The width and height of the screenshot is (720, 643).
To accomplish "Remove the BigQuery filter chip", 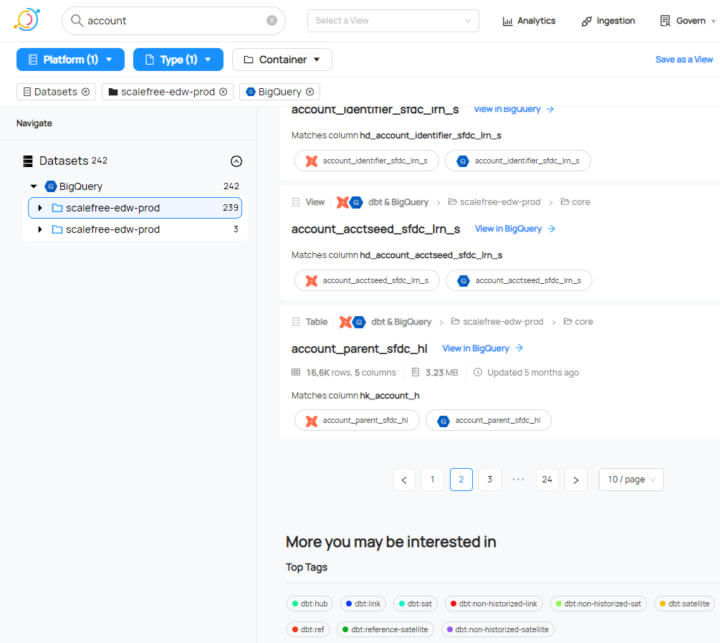I will [x=311, y=92].
